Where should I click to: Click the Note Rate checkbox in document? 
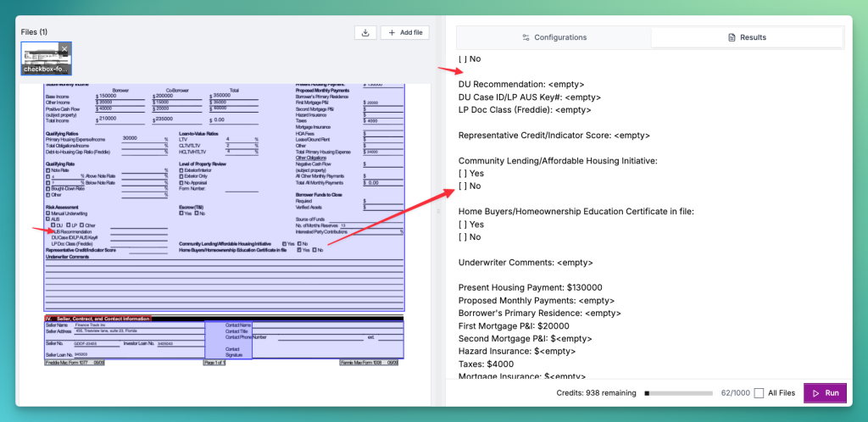(47, 170)
